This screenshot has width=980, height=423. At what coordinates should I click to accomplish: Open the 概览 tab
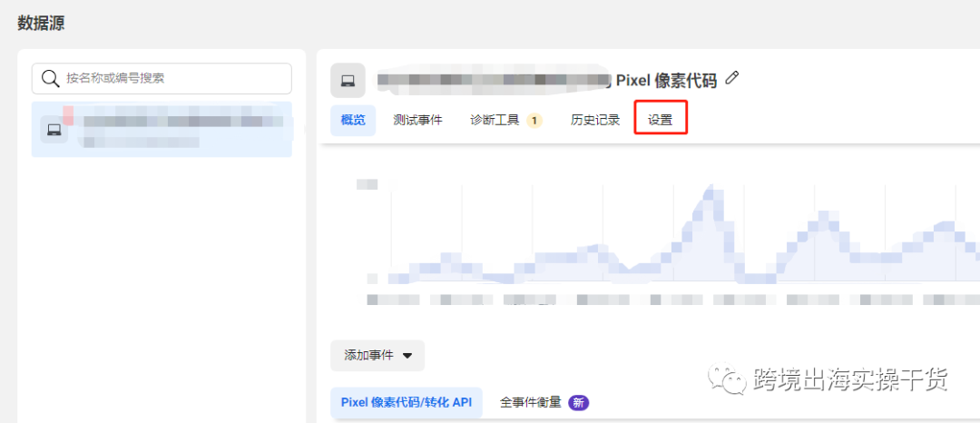tap(353, 121)
